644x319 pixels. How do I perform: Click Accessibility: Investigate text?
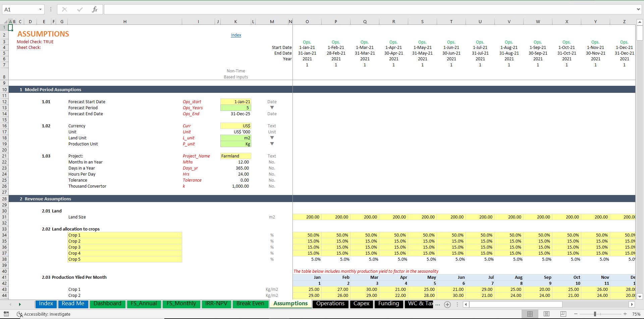(x=47, y=314)
